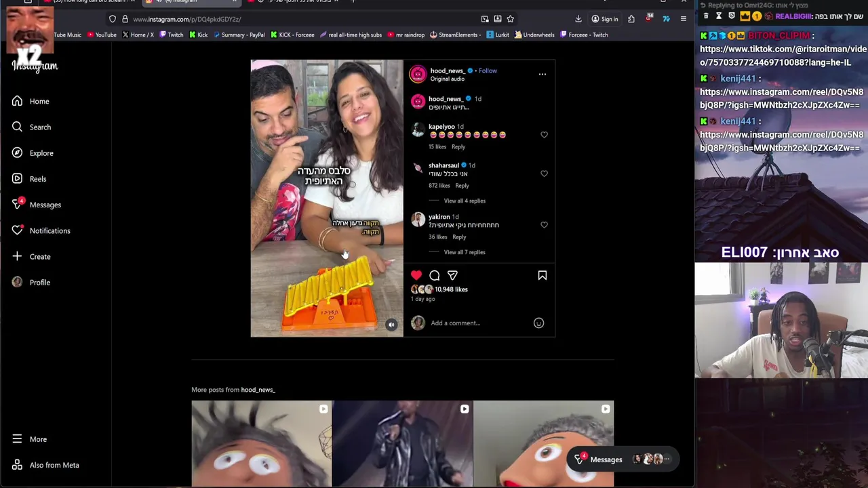Open 10,948 likes list
This screenshot has width=868, height=488.
coord(451,289)
